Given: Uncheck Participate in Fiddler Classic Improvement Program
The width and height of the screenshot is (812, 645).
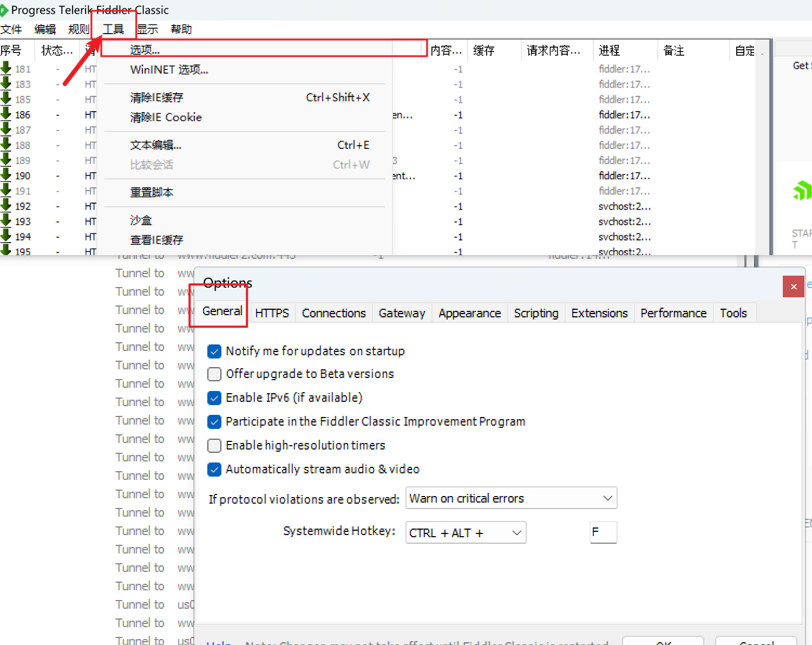Looking at the screenshot, I should 214,422.
